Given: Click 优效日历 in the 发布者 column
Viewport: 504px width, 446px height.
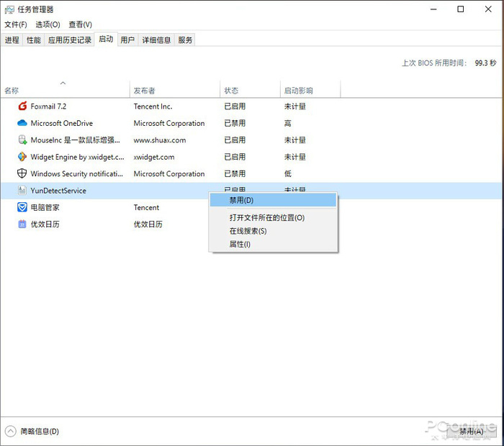Looking at the screenshot, I should 148,224.
